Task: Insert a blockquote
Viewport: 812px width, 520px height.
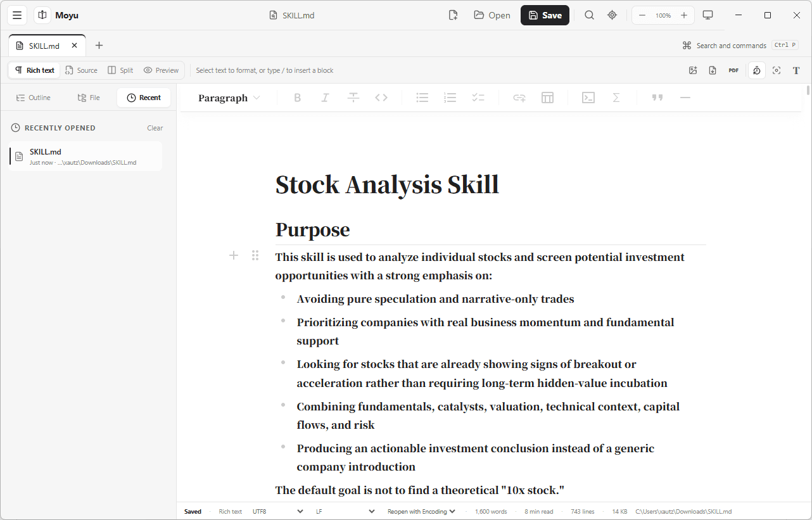Action: (x=657, y=98)
